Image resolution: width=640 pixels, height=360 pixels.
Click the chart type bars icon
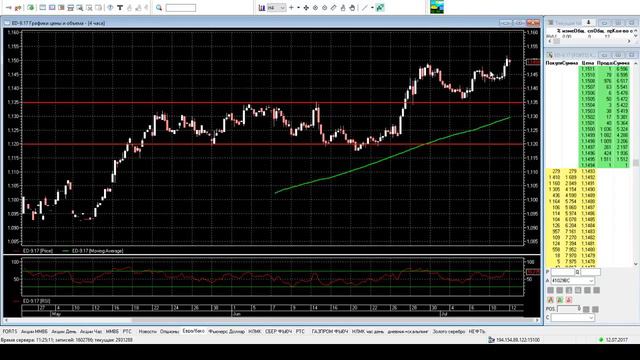(x=262, y=8)
